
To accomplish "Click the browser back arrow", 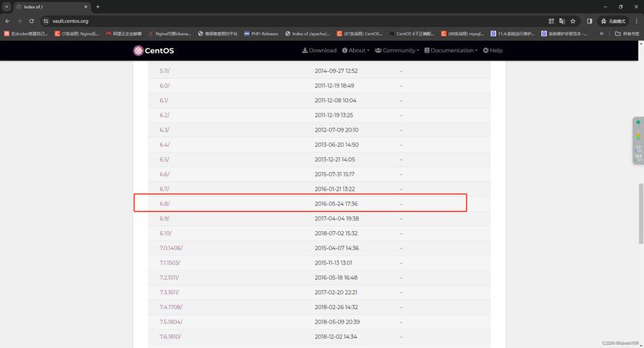I will [x=8, y=21].
